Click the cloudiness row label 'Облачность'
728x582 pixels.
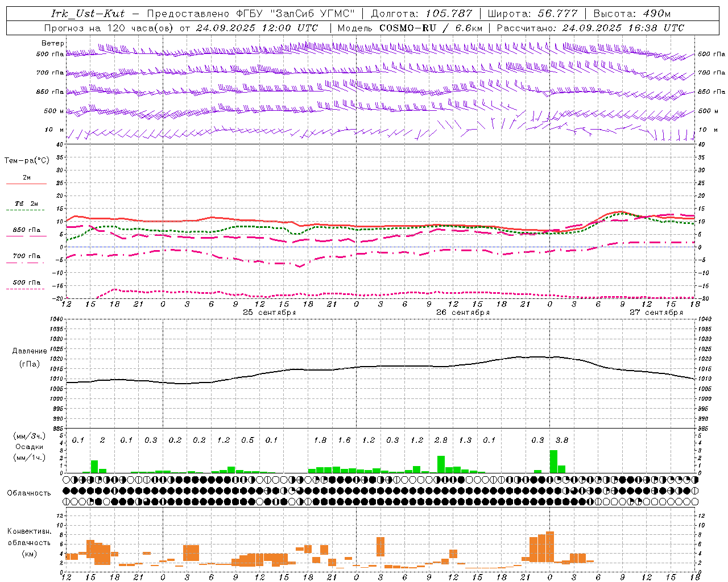point(29,493)
